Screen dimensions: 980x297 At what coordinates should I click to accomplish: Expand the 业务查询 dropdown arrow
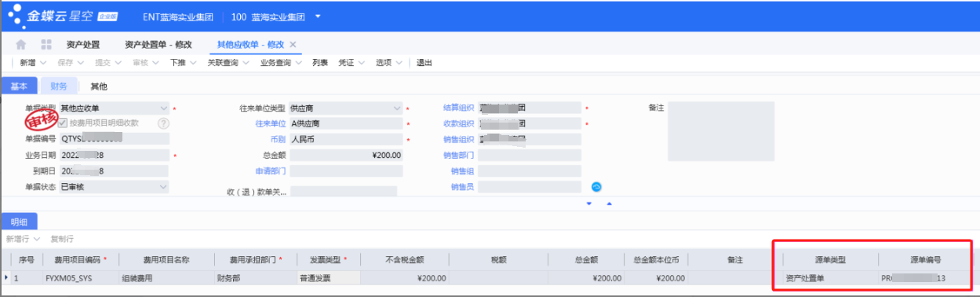299,63
